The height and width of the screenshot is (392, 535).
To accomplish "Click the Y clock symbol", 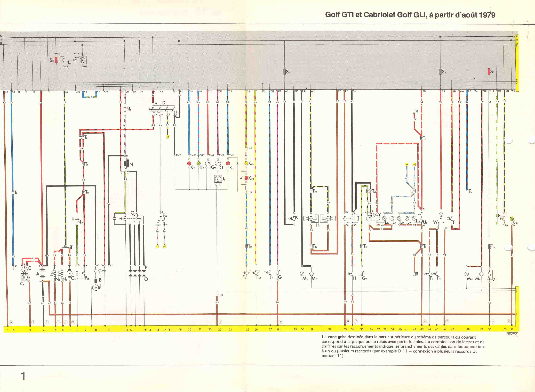I will tap(377, 218).
